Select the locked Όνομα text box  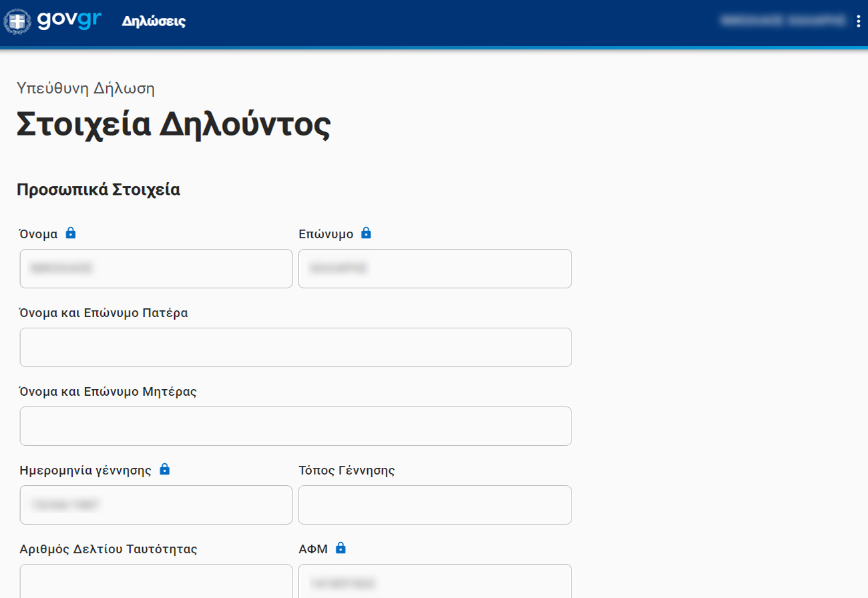pyautogui.click(x=156, y=268)
